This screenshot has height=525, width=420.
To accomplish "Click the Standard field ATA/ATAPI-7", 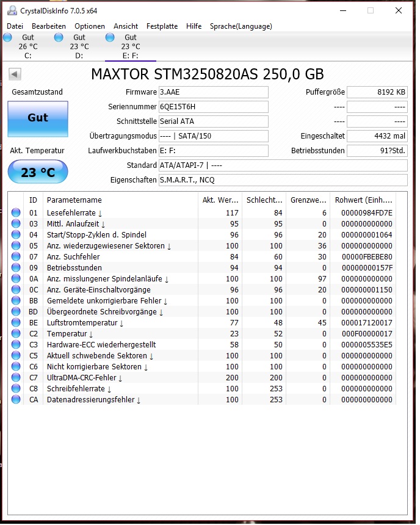I will click(283, 165).
